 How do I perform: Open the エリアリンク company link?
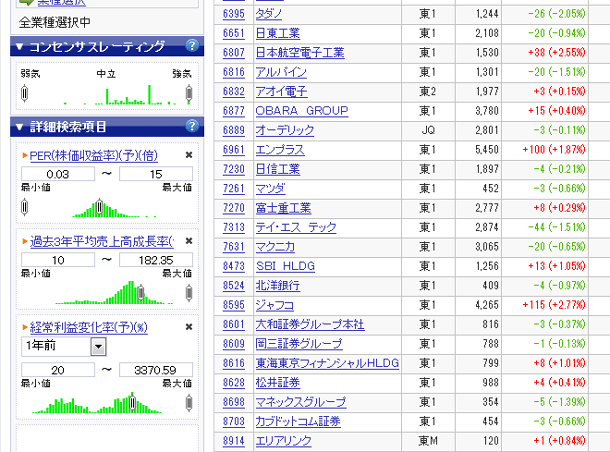[284, 441]
